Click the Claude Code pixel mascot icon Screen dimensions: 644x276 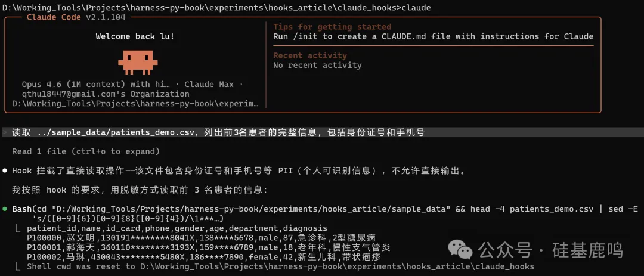(137, 60)
